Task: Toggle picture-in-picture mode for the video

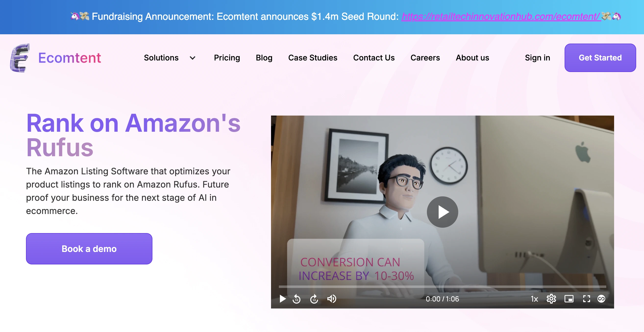Action: coord(569,299)
